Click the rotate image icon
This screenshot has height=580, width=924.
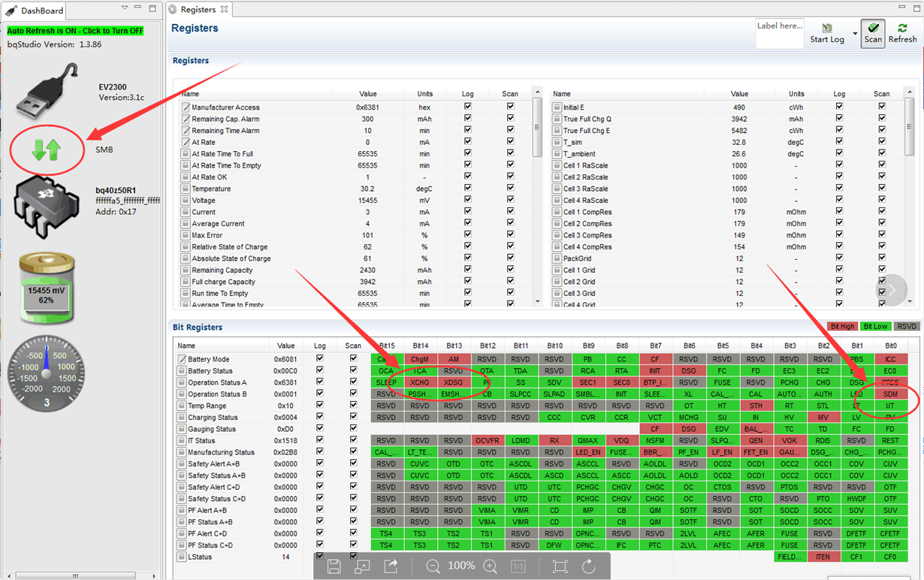point(588,566)
